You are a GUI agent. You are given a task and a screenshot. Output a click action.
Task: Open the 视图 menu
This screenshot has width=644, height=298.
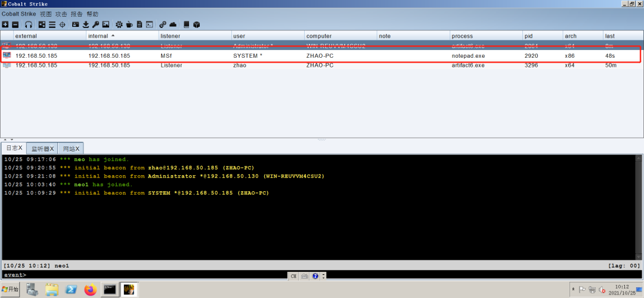[45, 14]
